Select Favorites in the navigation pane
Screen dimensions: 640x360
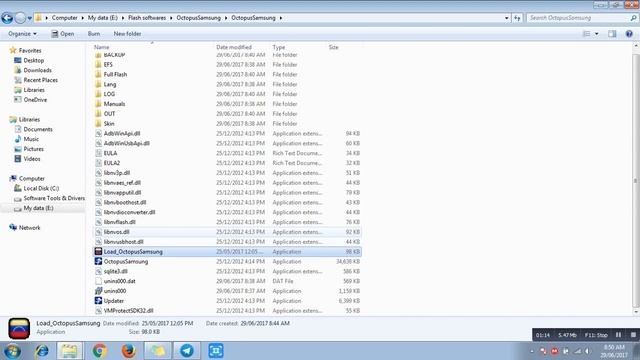(x=30, y=51)
